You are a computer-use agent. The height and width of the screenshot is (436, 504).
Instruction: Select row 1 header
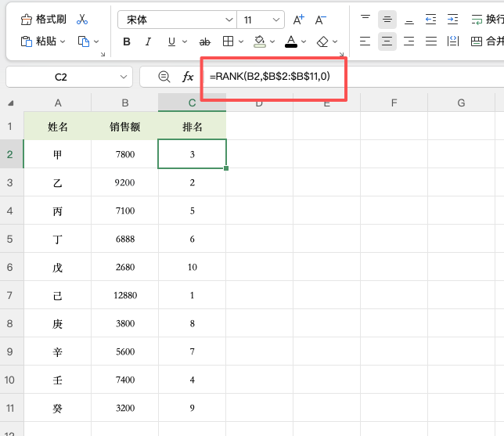tap(12, 126)
